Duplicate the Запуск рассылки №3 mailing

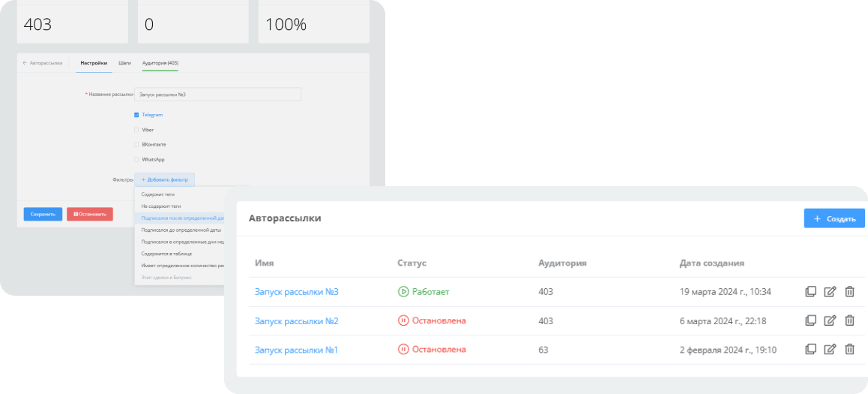pos(810,292)
